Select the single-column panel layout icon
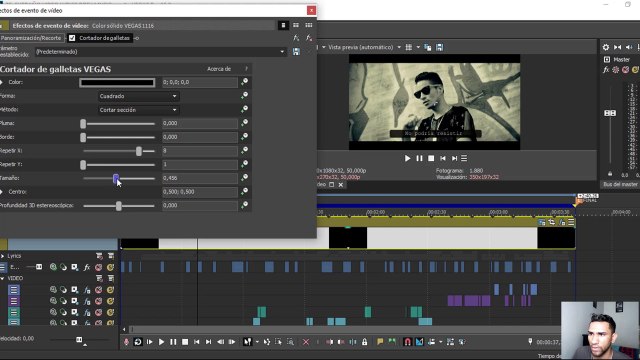This screenshot has width=640, height=360. (283, 25)
